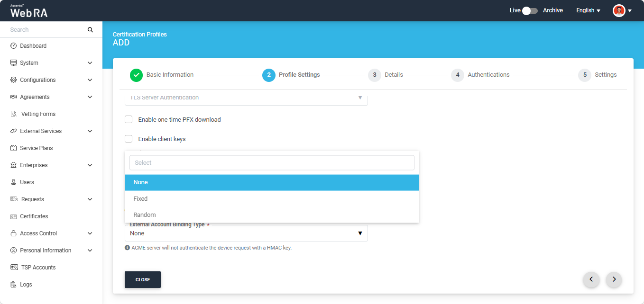
Task: Click the Dashboard icon in sidebar
Action: [x=13, y=46]
